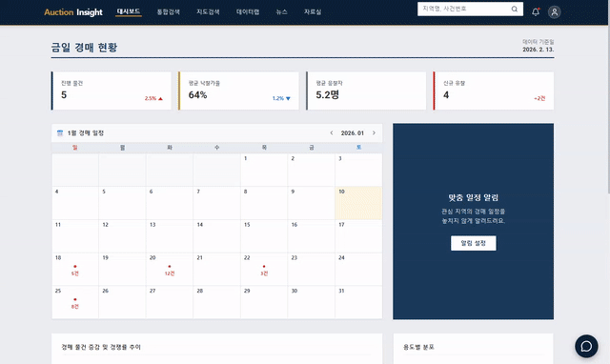Click the 평균 낙찰가율 64% card
The width and height of the screenshot is (610, 364).
tap(238, 91)
